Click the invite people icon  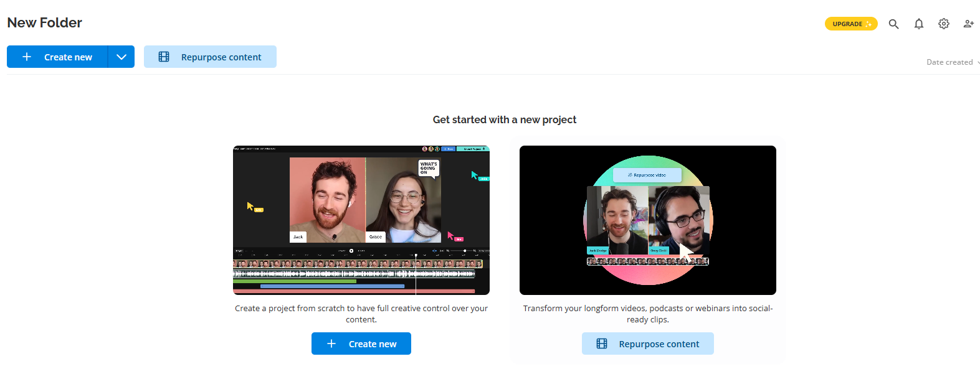[969, 24]
